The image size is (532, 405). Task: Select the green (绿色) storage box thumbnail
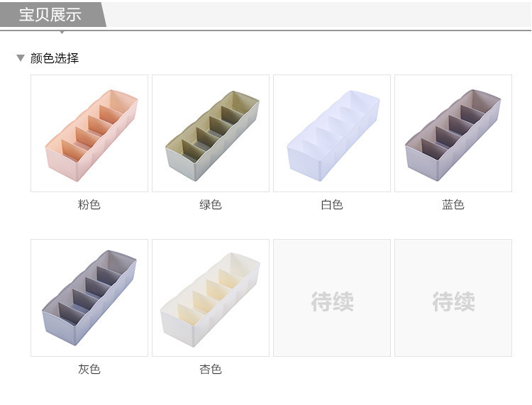coord(211,133)
